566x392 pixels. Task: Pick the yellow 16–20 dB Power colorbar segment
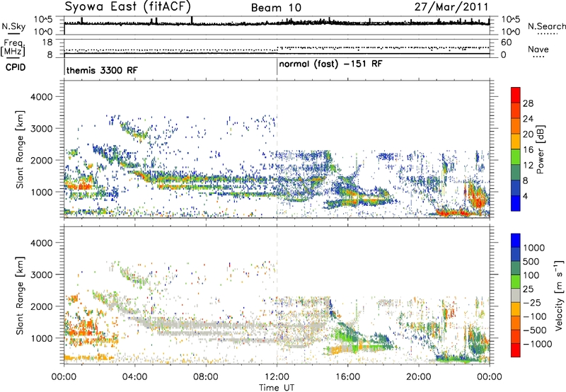point(516,142)
